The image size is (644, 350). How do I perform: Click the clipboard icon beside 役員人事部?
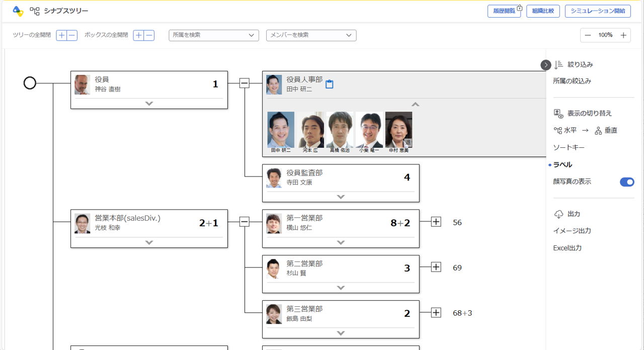(x=330, y=84)
